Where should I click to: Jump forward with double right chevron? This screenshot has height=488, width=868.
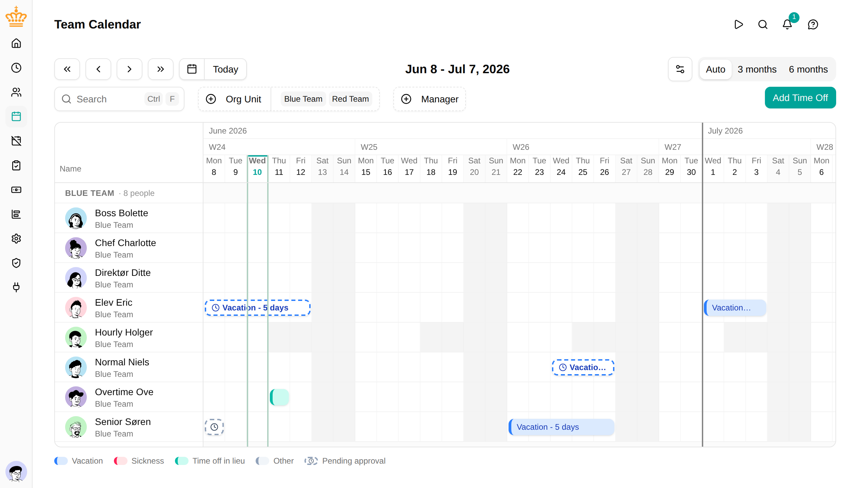[x=161, y=69]
